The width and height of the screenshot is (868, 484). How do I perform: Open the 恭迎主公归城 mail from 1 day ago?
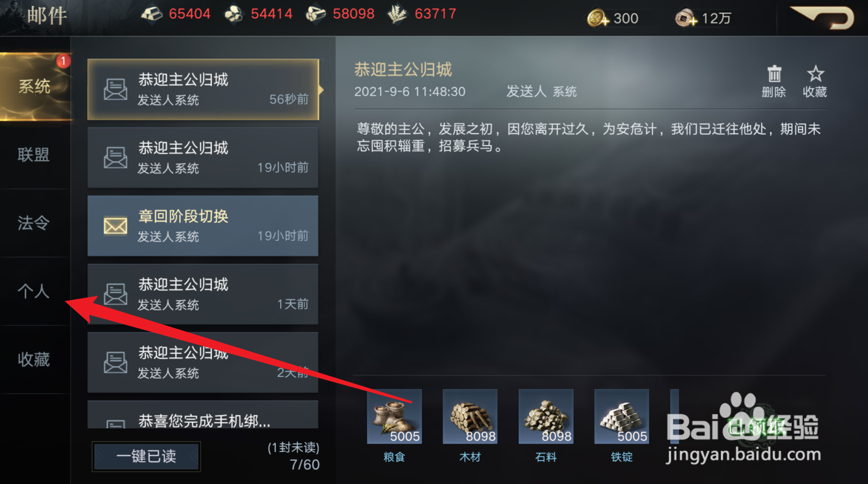coord(203,294)
